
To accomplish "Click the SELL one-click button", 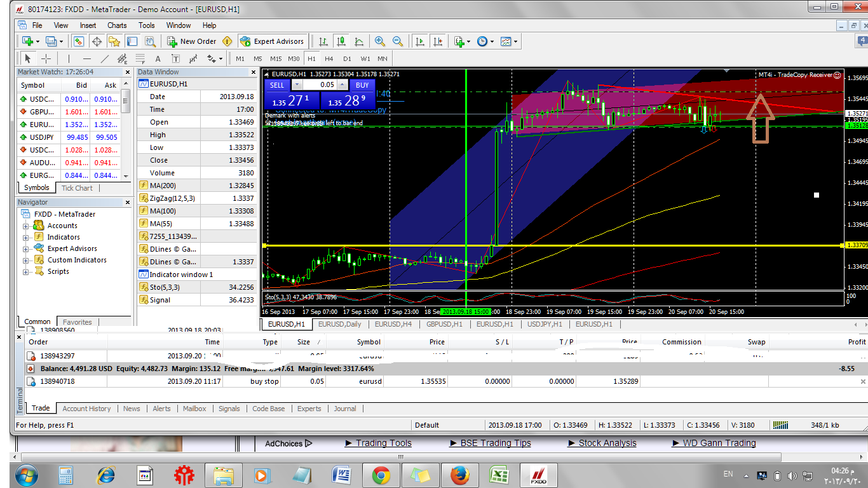I will (277, 85).
